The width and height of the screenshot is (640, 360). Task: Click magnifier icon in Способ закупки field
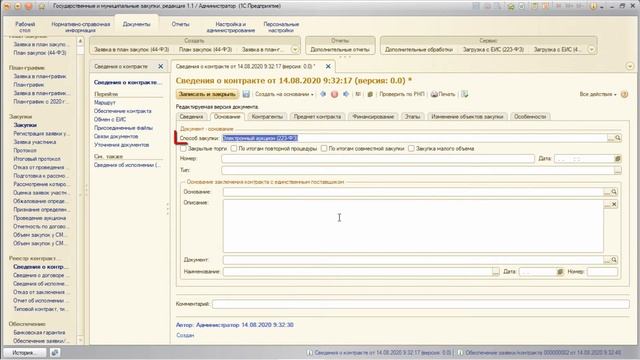pyautogui.click(x=618, y=138)
